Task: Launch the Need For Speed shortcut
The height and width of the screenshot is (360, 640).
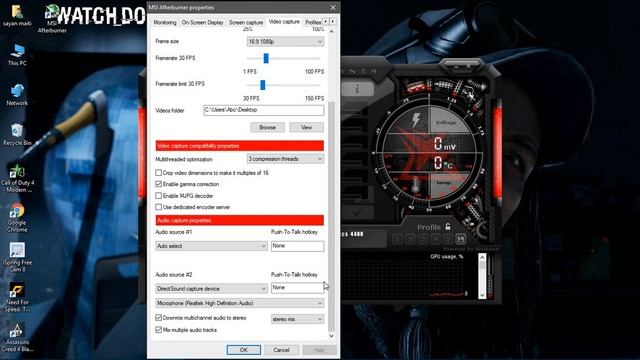Action: click(x=17, y=297)
